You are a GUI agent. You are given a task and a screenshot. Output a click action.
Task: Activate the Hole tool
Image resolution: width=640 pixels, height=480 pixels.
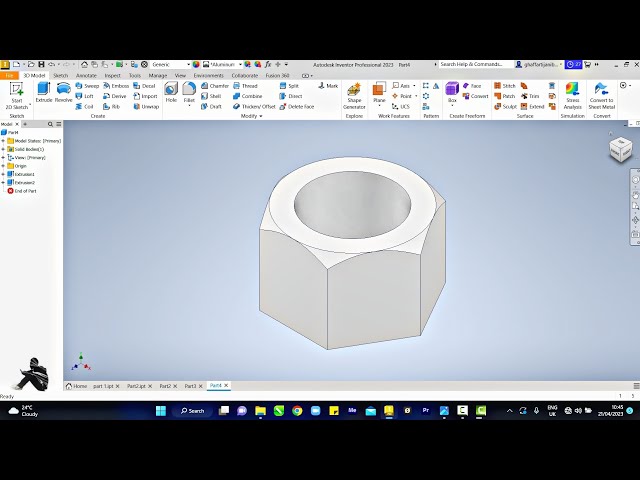tap(171, 92)
